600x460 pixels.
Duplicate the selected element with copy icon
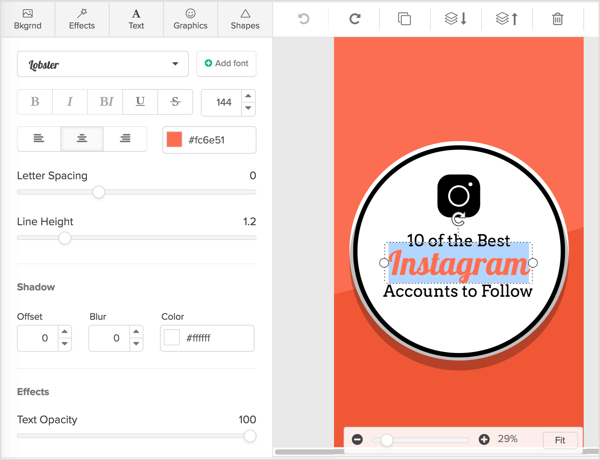(404, 18)
